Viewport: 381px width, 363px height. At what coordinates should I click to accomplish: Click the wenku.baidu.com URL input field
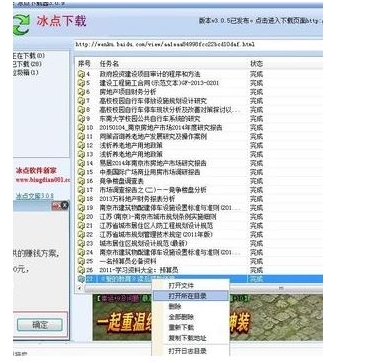[x=198, y=44]
